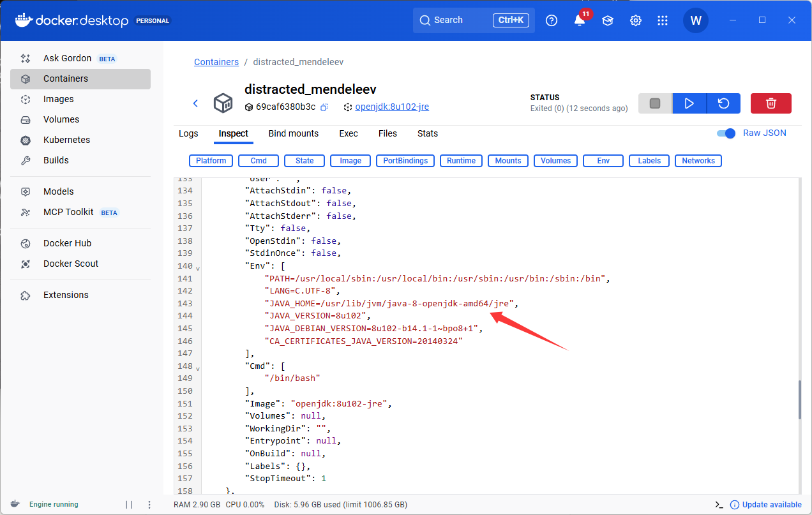This screenshot has height=515, width=812.
Task: Delete the container using trash icon
Action: coord(771,103)
